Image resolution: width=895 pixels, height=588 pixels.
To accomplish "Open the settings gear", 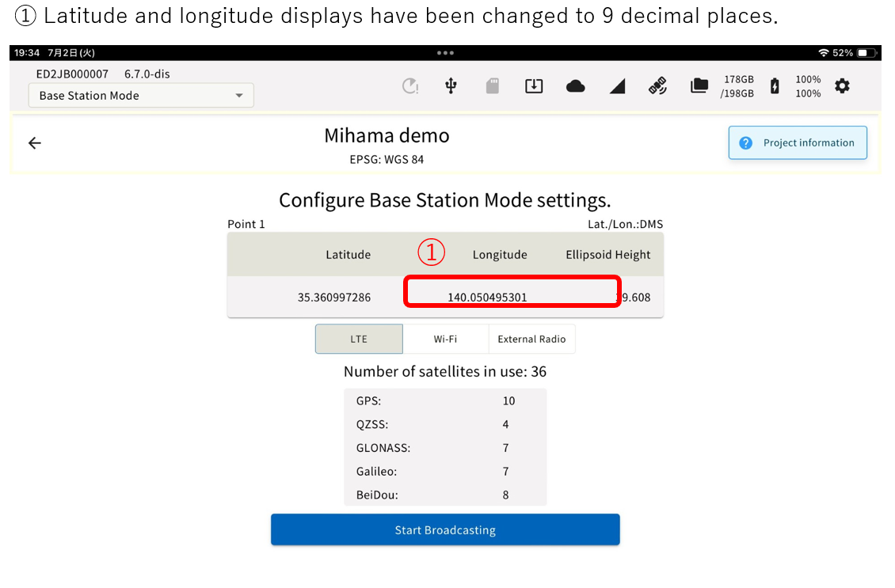I will coord(842,86).
